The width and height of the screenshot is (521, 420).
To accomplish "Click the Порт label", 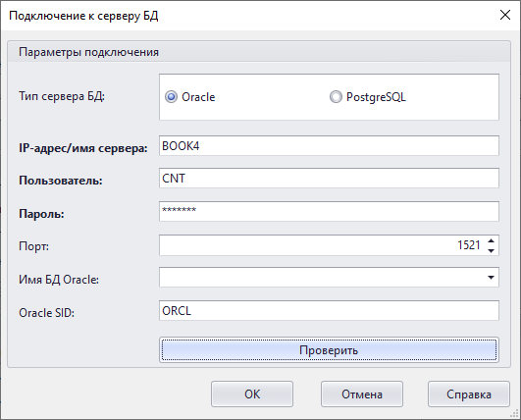I will pos(33,246).
